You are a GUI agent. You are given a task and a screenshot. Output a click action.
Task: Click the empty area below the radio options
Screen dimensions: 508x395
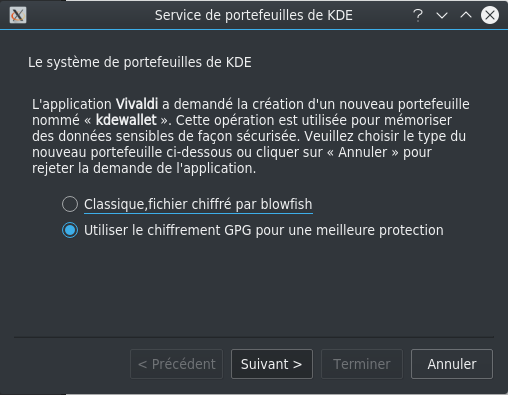tap(254, 287)
